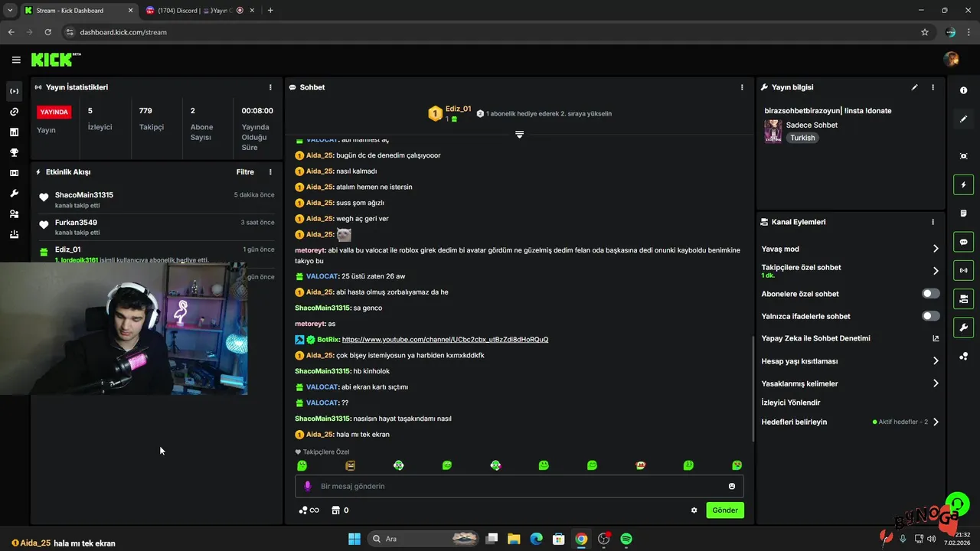Click the ShacoMain31315 follow event in Etkinlik Akışı

(157, 199)
